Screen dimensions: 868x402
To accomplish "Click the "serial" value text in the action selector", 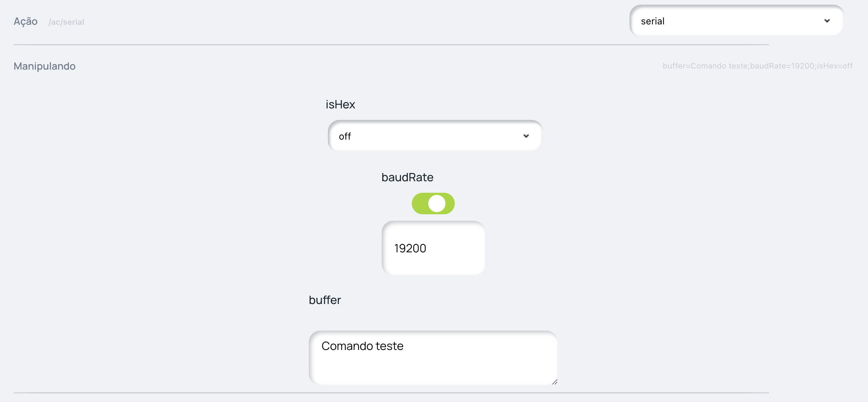I will point(652,22).
